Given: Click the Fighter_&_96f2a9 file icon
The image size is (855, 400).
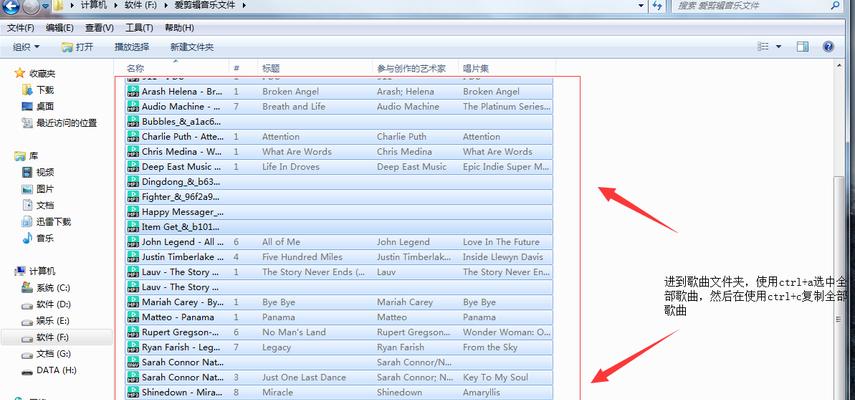Looking at the screenshot, I should pos(133,197).
